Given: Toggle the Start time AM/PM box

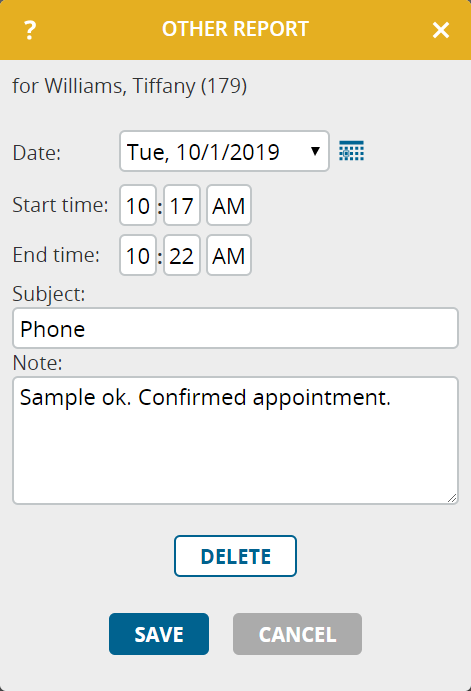Looking at the screenshot, I should 229,205.
